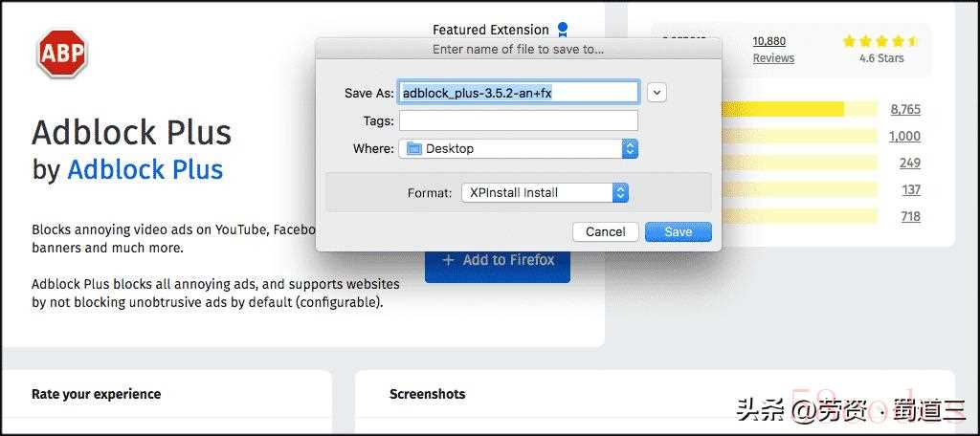The image size is (980, 436).
Task: Click the yellow star rating icons
Action: tap(880, 41)
